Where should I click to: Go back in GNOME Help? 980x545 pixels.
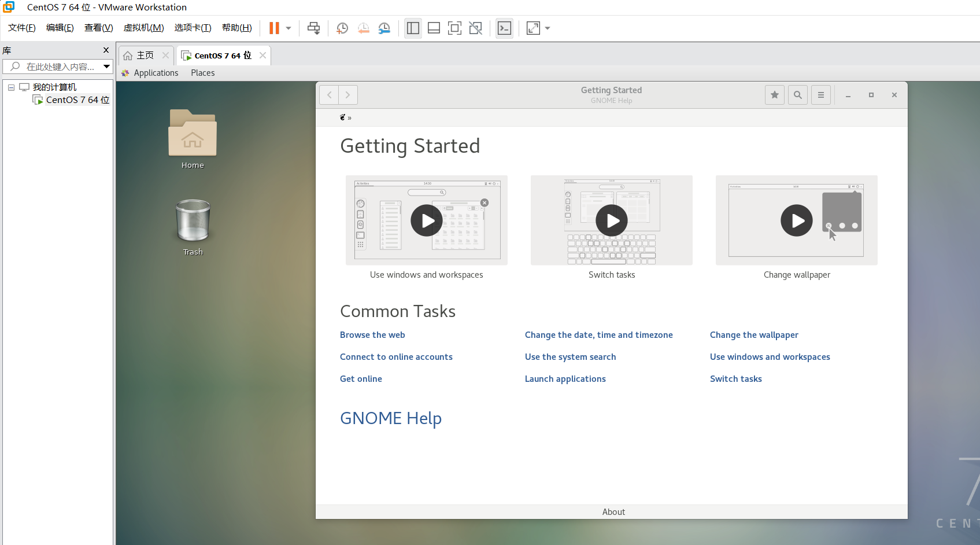[329, 95]
